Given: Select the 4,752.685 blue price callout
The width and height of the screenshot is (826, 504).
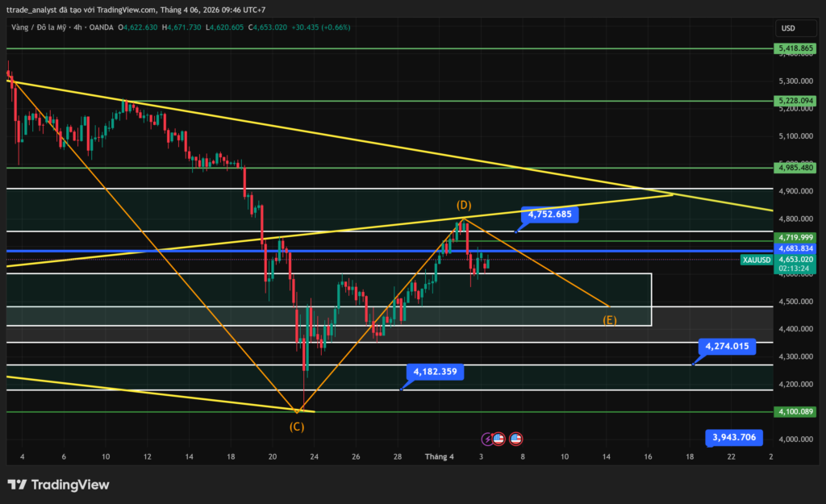Looking at the screenshot, I should click(549, 215).
